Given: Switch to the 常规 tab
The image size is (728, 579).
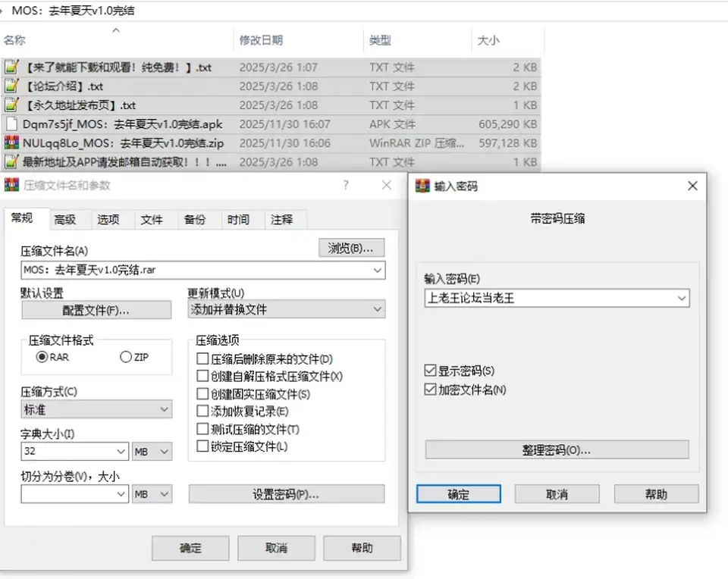Looking at the screenshot, I should click(23, 218).
